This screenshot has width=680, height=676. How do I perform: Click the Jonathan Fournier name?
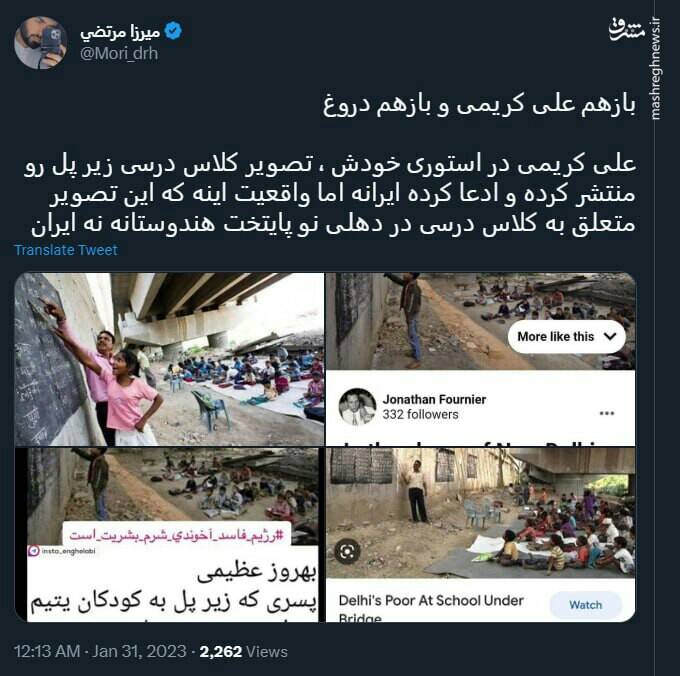[x=434, y=399]
